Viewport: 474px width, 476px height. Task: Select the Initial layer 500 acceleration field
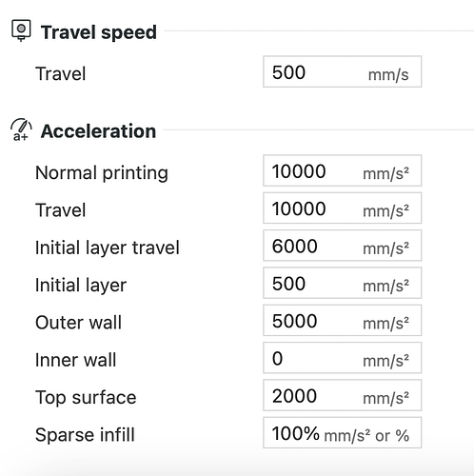(x=342, y=283)
